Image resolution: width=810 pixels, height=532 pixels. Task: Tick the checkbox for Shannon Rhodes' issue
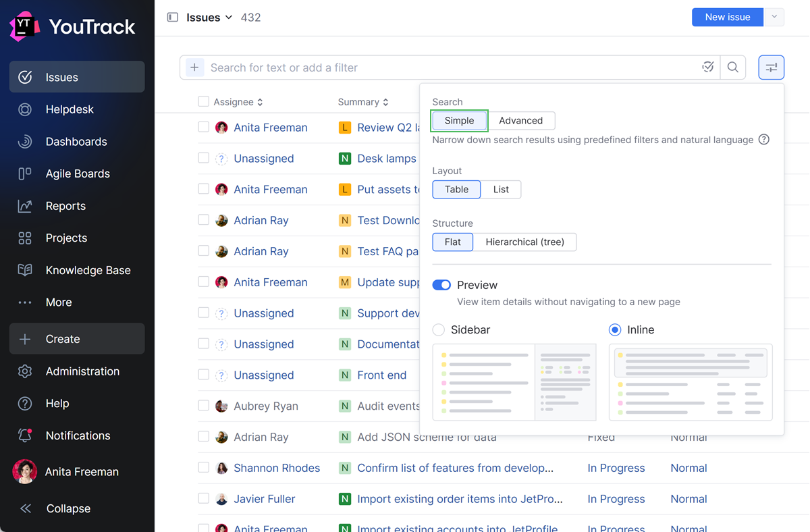click(x=203, y=467)
